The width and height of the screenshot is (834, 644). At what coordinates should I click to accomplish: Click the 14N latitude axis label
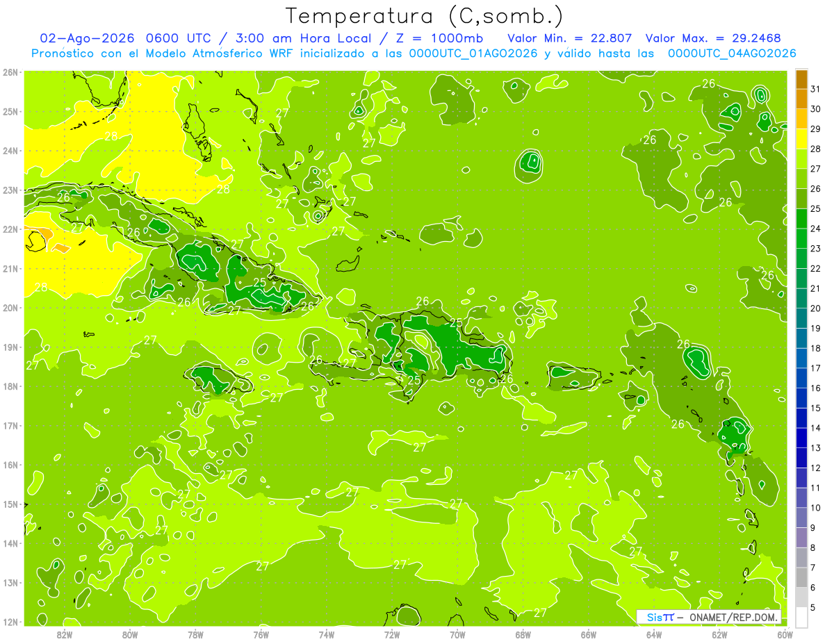coord(10,543)
